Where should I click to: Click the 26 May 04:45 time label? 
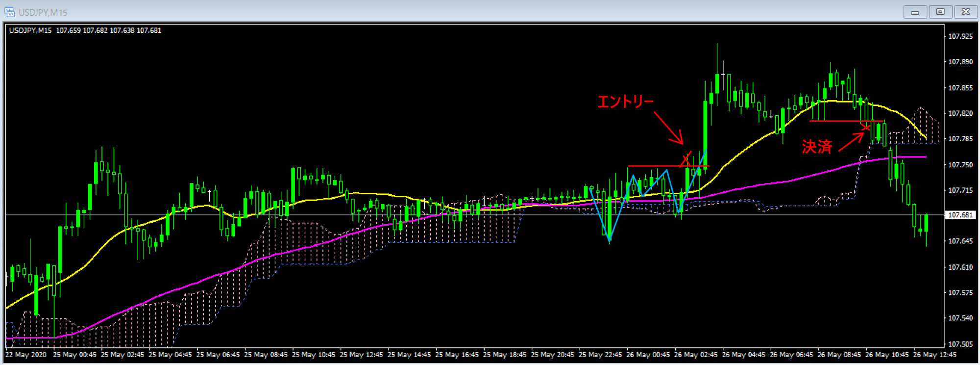[x=743, y=355]
